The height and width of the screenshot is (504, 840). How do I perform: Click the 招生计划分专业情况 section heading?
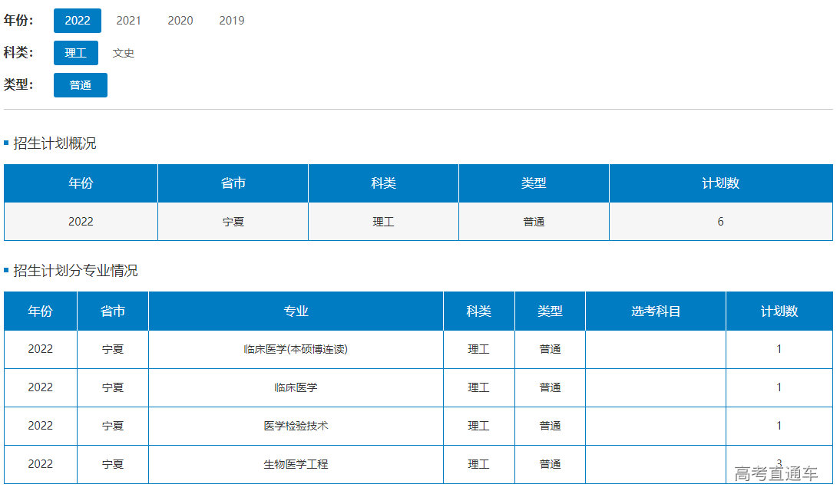pyautogui.click(x=75, y=271)
